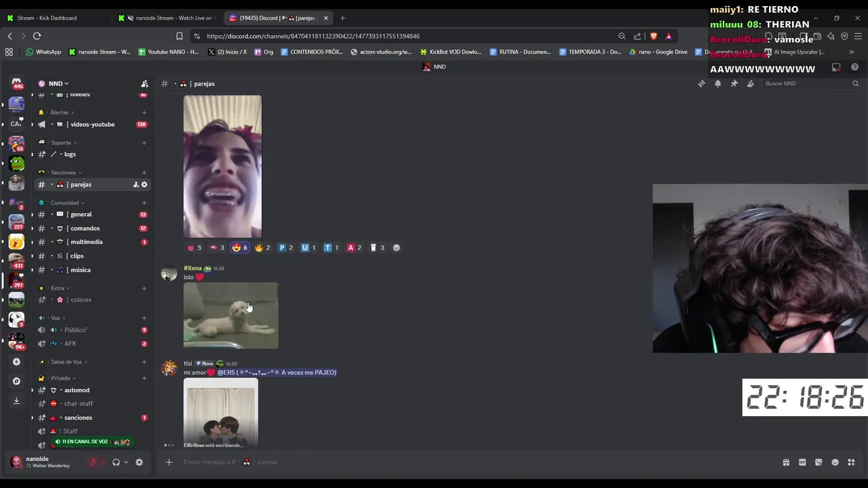Image resolution: width=868 pixels, height=488 pixels.
Task: Toggle letter P reaction
Action: pos(285,247)
